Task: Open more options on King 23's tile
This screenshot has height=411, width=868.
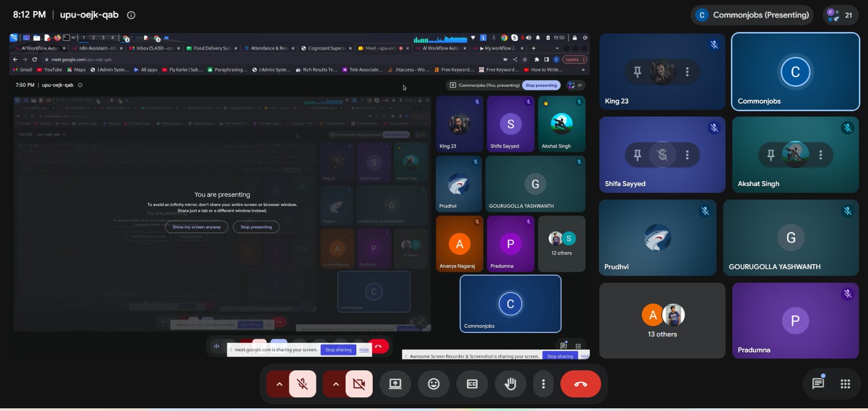Action: [687, 72]
